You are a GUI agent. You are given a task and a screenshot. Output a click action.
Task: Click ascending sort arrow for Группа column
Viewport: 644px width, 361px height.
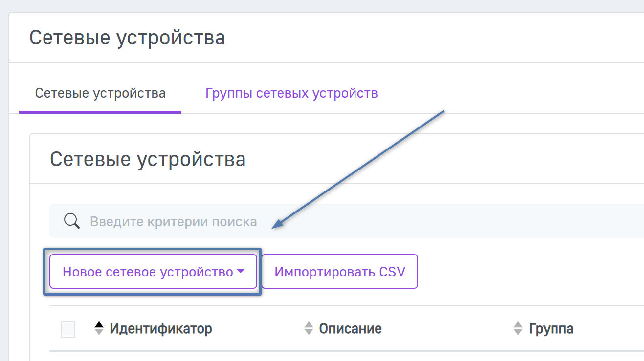pos(518,324)
